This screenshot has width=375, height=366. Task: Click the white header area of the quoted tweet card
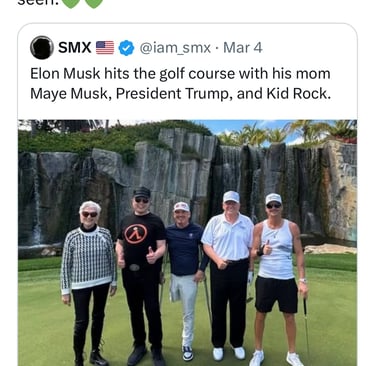(187, 72)
